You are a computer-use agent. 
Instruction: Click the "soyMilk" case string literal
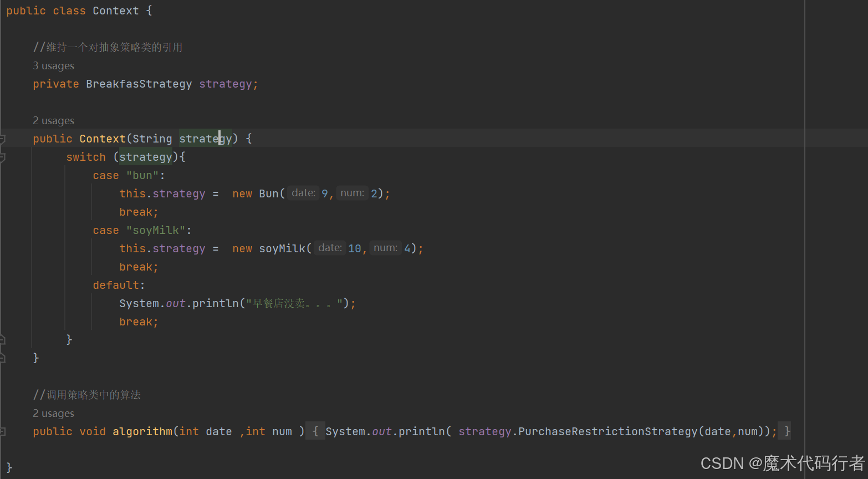click(x=156, y=230)
